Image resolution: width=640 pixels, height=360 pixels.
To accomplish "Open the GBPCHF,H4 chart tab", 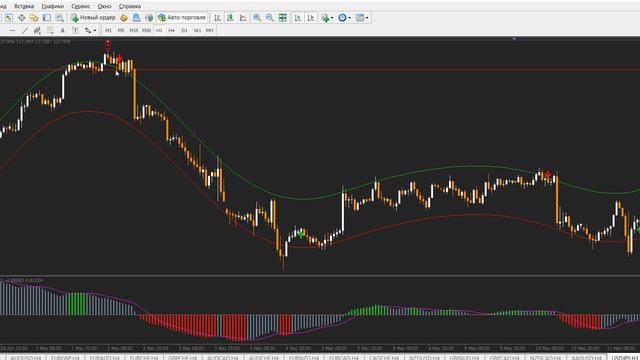I will [x=182, y=358].
